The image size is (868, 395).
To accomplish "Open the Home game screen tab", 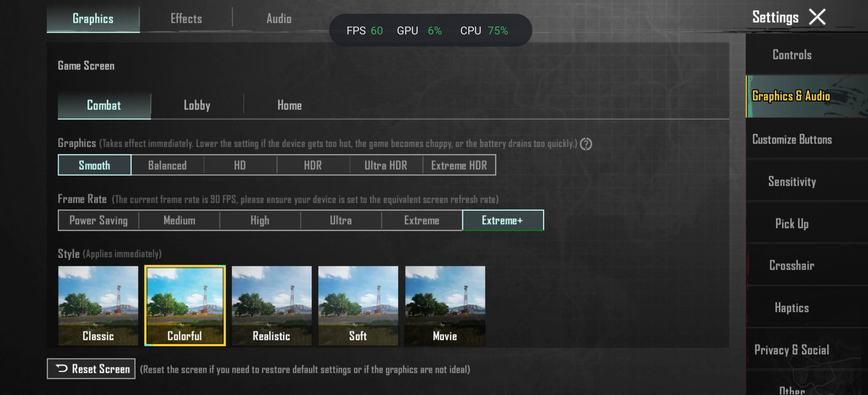I will [x=289, y=106].
